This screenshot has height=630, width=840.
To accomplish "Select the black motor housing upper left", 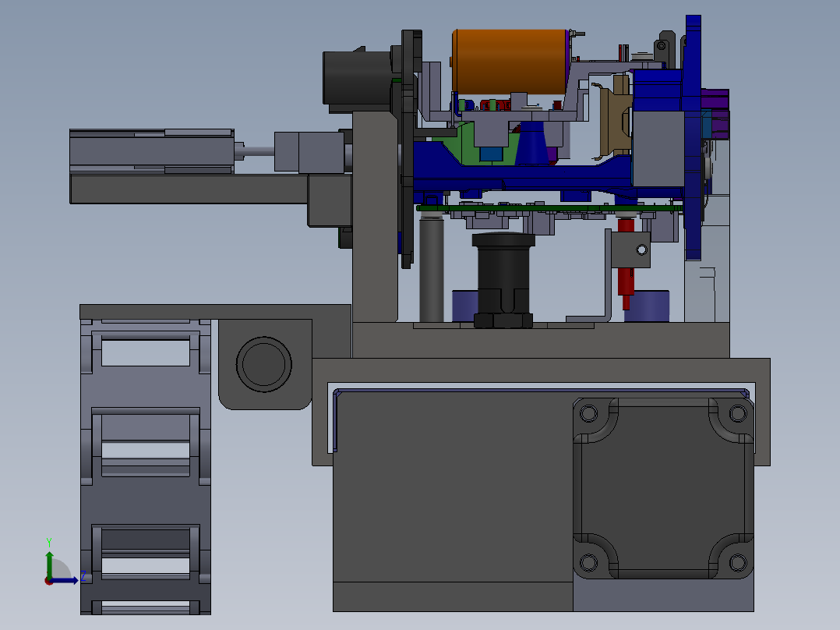I will point(358,78).
